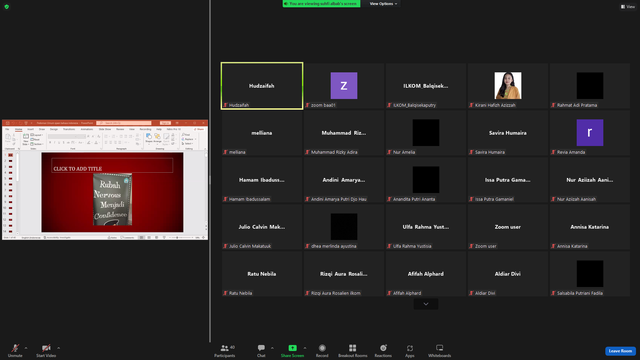This screenshot has width=640, height=360.
Task: Click Find in PowerPoint Editing group
Action: click(x=186, y=135)
